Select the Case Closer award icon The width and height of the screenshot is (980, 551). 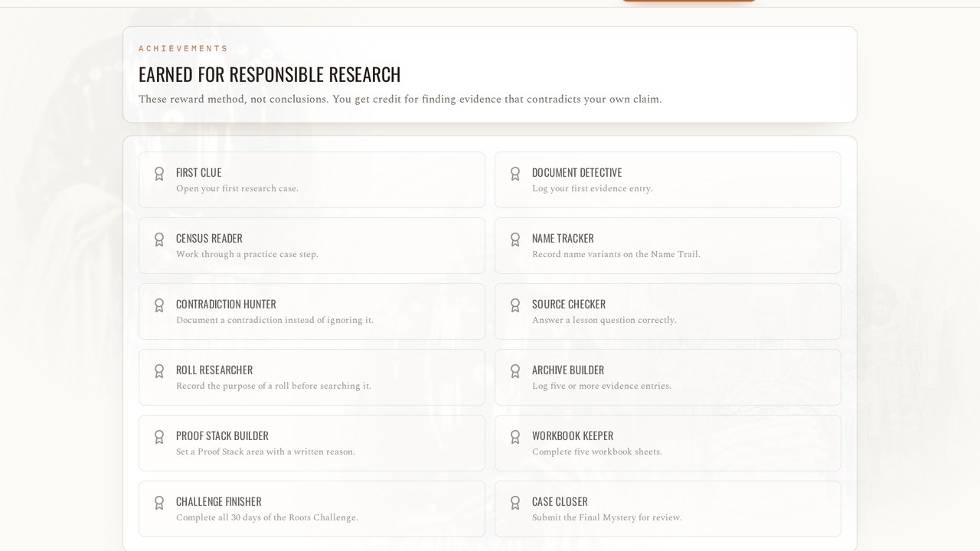coord(515,503)
